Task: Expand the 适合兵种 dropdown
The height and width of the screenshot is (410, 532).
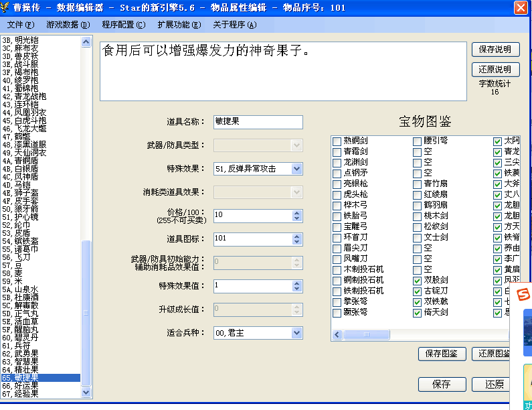Action: click(296, 333)
